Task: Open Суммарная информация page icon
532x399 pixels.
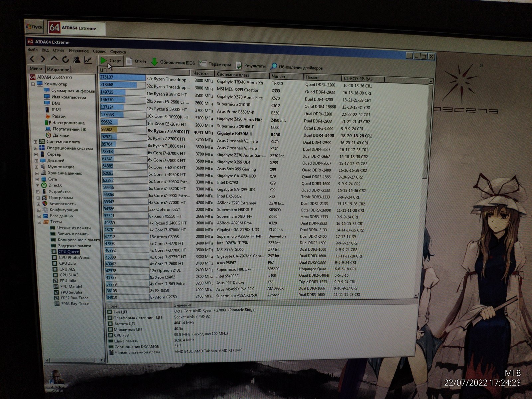Action: 47,91
